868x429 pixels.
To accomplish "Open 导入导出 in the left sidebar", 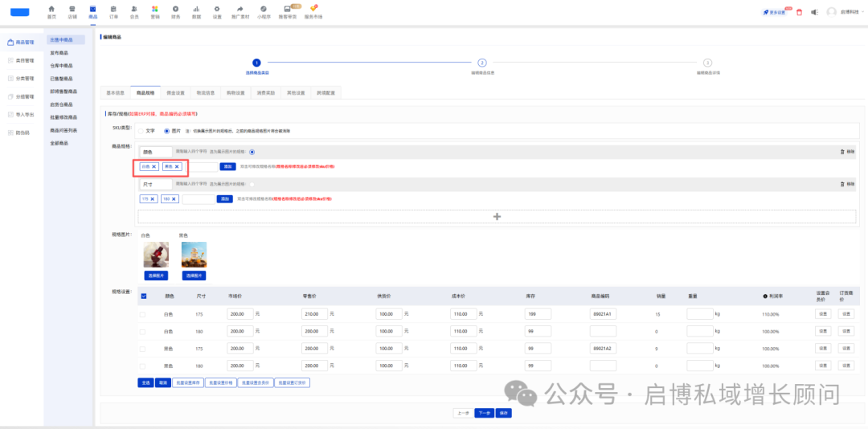I will pyautogui.click(x=21, y=115).
